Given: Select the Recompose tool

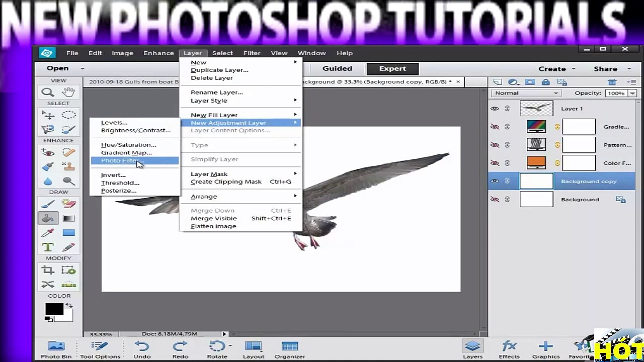Looking at the screenshot, I should tap(69, 270).
